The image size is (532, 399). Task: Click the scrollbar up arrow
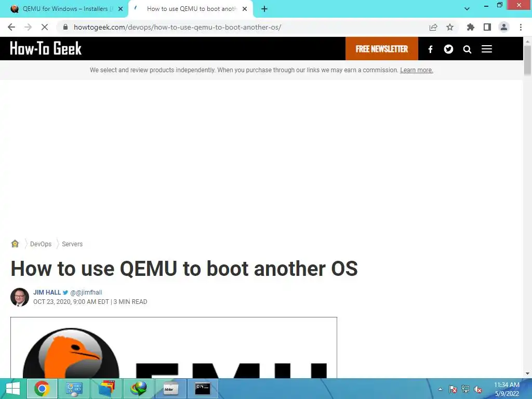click(527, 41)
